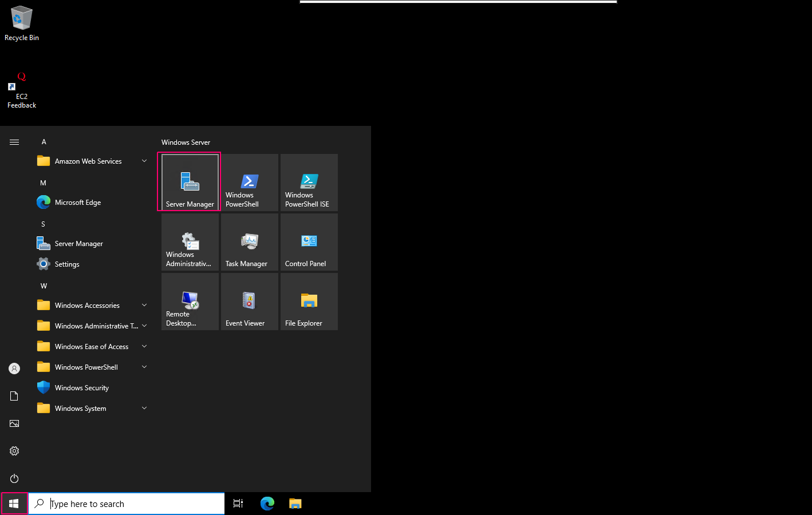
Task: Open the Server Manager tile
Action: [190, 183]
